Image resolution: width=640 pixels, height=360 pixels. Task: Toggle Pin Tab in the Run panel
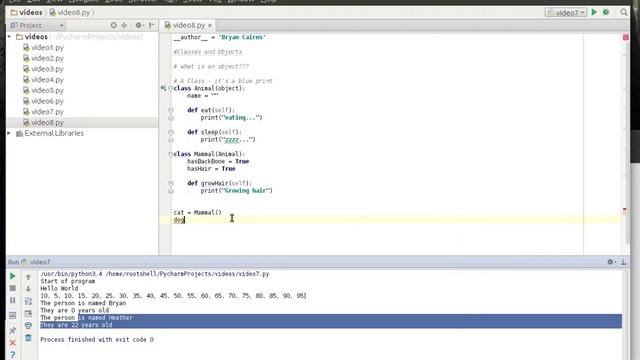click(x=13, y=330)
